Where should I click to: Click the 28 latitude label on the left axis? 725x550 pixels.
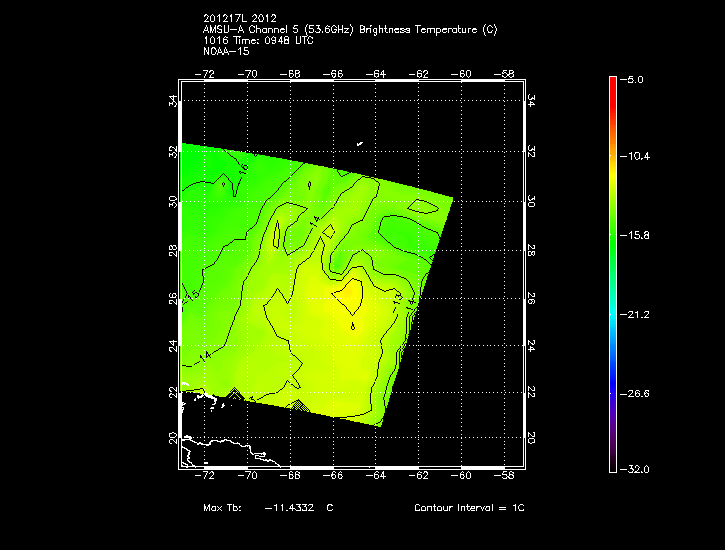click(x=172, y=249)
